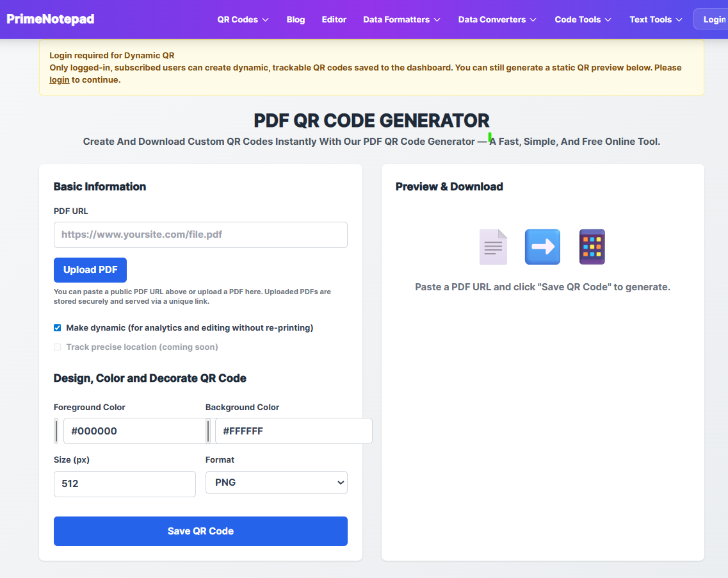Viewport: 728px width, 578px height.
Task: Open the Format dropdown showing PNG
Action: [276, 482]
